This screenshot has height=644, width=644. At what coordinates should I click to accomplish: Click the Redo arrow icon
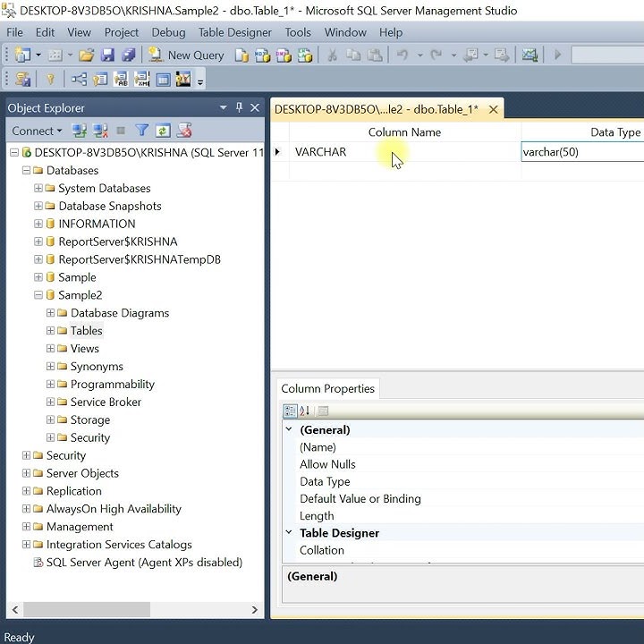pos(436,55)
